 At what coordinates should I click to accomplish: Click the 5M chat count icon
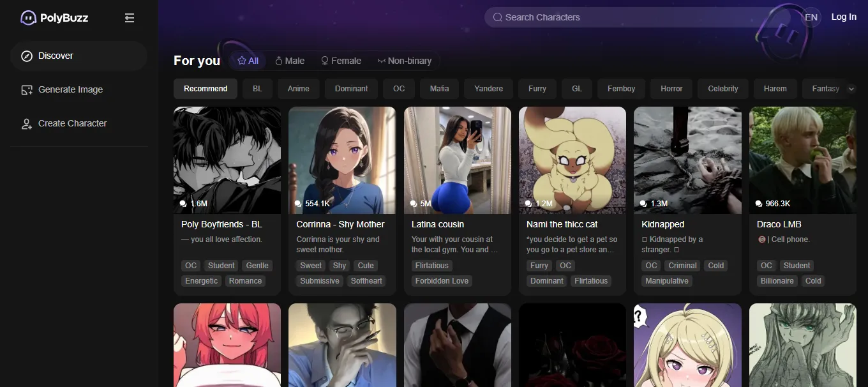click(x=414, y=204)
